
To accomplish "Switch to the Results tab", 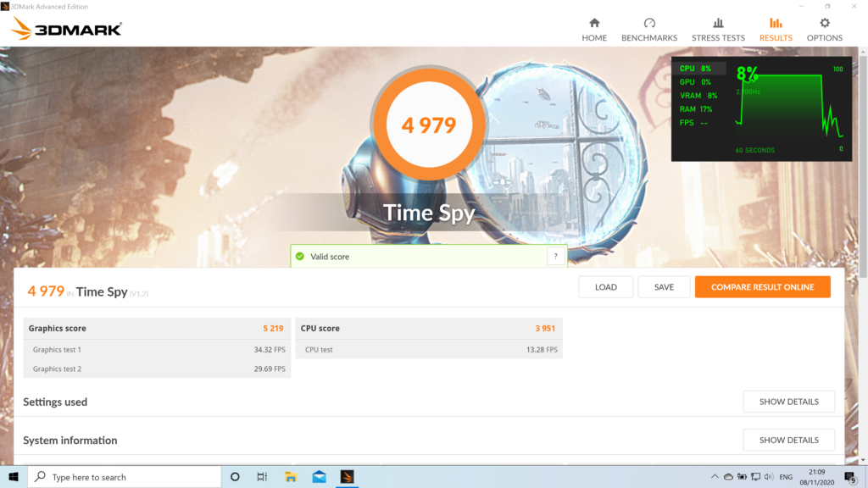I will pyautogui.click(x=776, y=30).
